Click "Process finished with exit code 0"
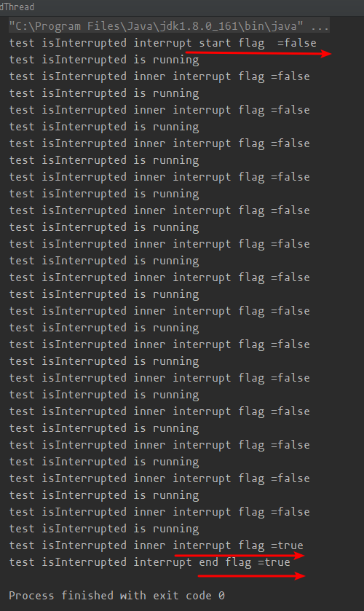 [x=116, y=596]
